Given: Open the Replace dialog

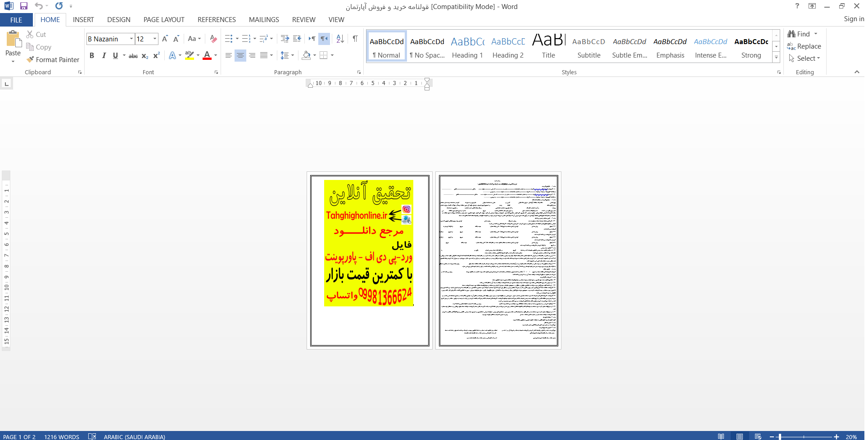Looking at the screenshot, I should [x=804, y=46].
